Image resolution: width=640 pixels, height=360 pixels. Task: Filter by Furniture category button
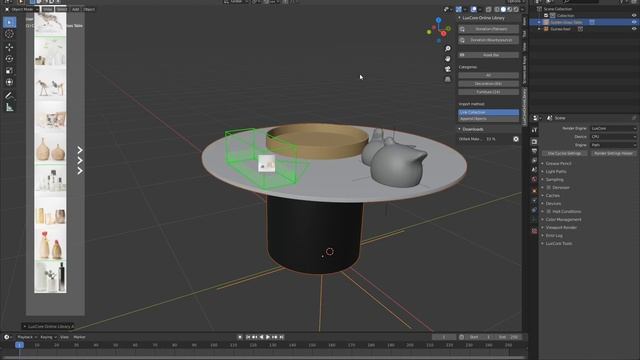point(488,92)
